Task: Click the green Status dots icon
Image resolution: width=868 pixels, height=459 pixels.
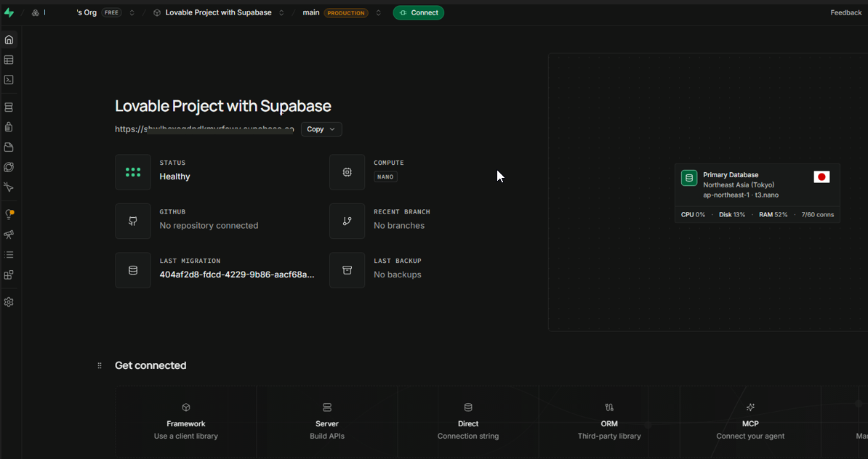Action: (133, 172)
